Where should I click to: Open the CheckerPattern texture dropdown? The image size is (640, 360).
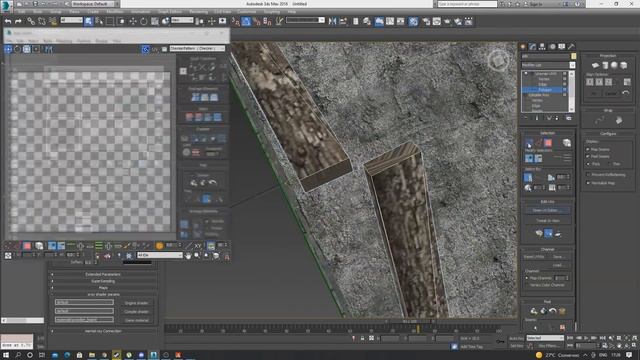click(x=197, y=49)
